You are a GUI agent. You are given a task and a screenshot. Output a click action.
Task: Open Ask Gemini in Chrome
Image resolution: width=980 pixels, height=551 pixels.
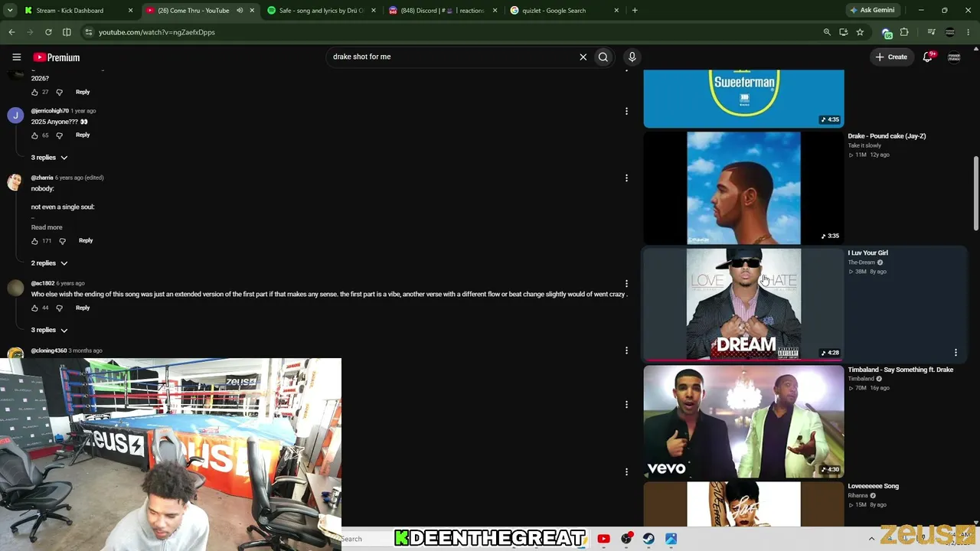point(872,11)
